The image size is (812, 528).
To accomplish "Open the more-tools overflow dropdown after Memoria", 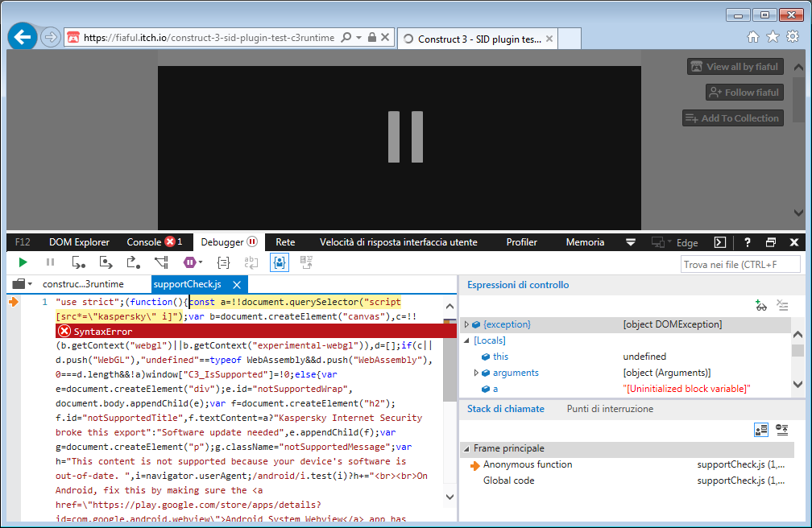I will coord(631,242).
